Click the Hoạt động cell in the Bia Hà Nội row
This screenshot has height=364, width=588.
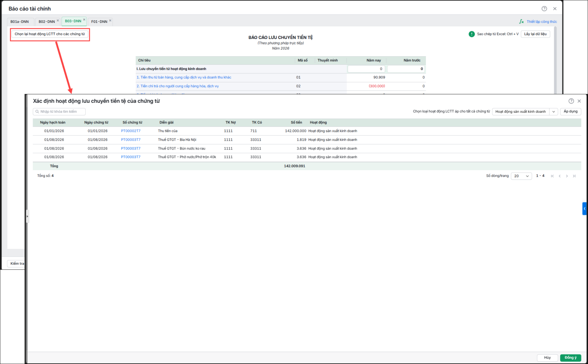[x=333, y=140]
